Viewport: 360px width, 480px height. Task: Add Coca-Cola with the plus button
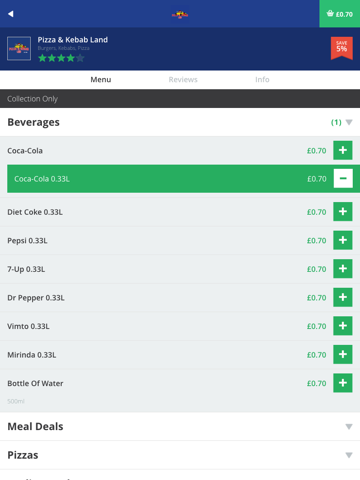(343, 150)
